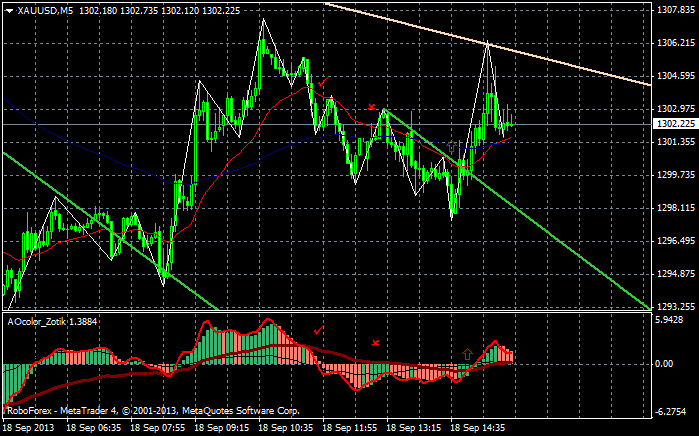Click the 1298.115 price scale value
The image size is (699, 436).
[676, 208]
